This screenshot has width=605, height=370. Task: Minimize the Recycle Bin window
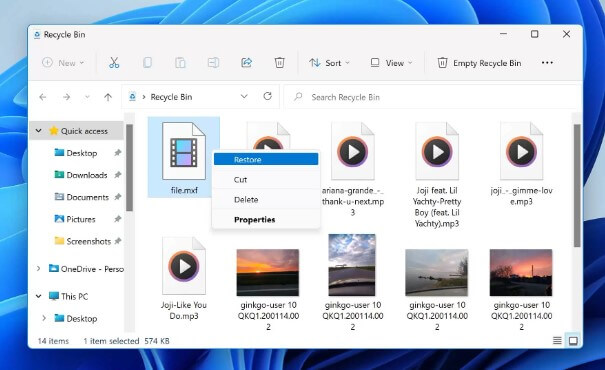(503, 34)
